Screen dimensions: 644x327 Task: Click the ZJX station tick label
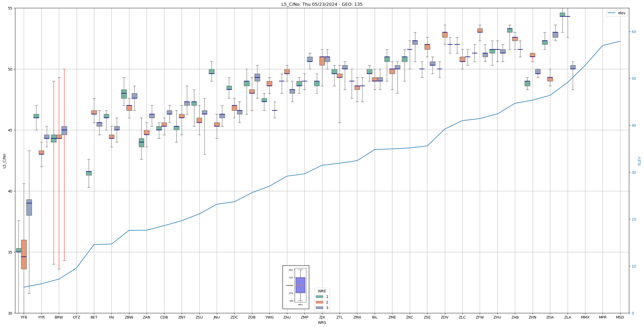[322, 317]
